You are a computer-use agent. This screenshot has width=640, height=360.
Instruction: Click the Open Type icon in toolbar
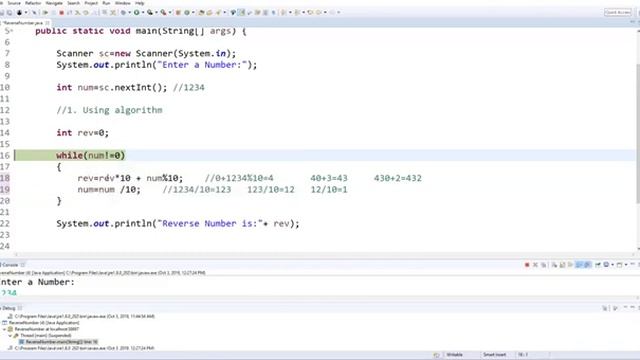201,12
